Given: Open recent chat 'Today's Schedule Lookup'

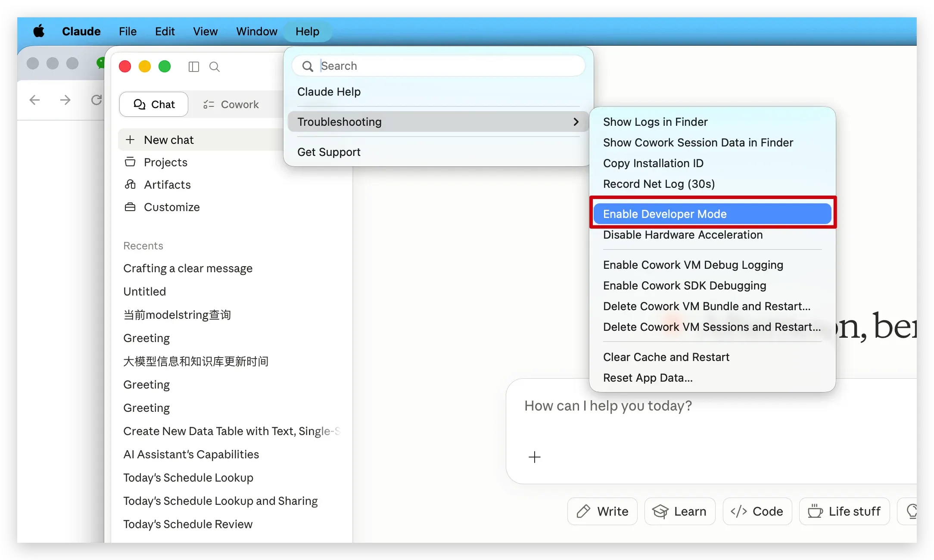Looking at the screenshot, I should click(x=188, y=478).
